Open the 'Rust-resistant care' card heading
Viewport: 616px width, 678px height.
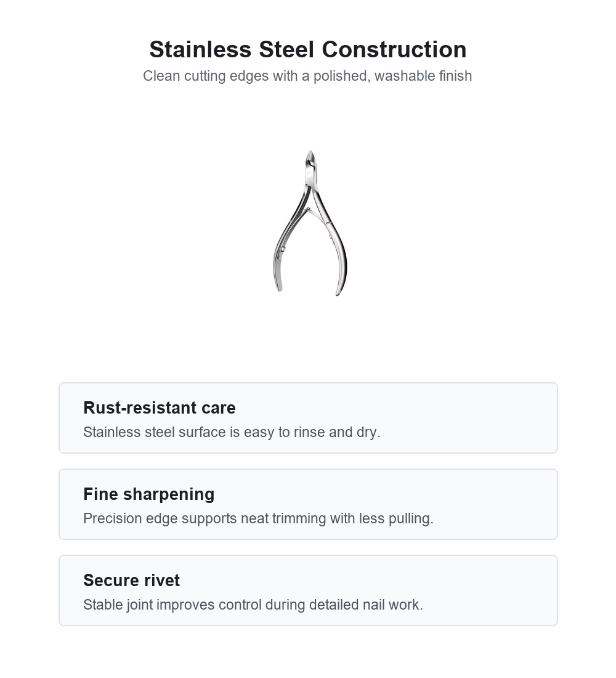160,408
